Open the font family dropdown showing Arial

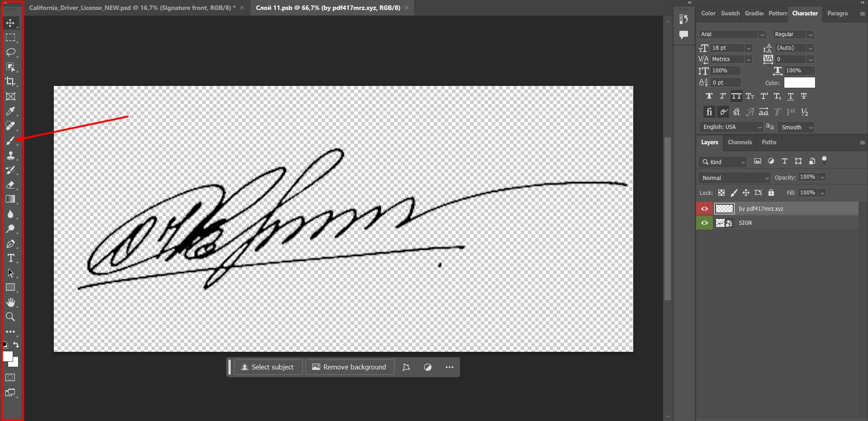coord(762,34)
